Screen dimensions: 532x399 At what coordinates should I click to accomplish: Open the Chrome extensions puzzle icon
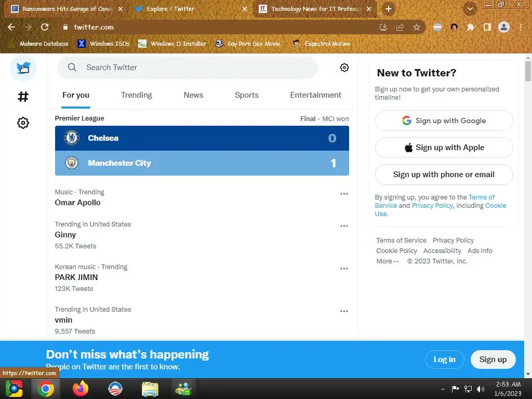pyautogui.click(x=470, y=27)
